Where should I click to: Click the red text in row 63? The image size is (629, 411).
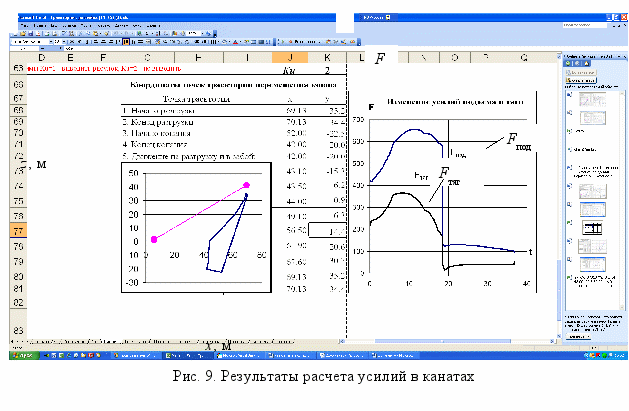104,69
